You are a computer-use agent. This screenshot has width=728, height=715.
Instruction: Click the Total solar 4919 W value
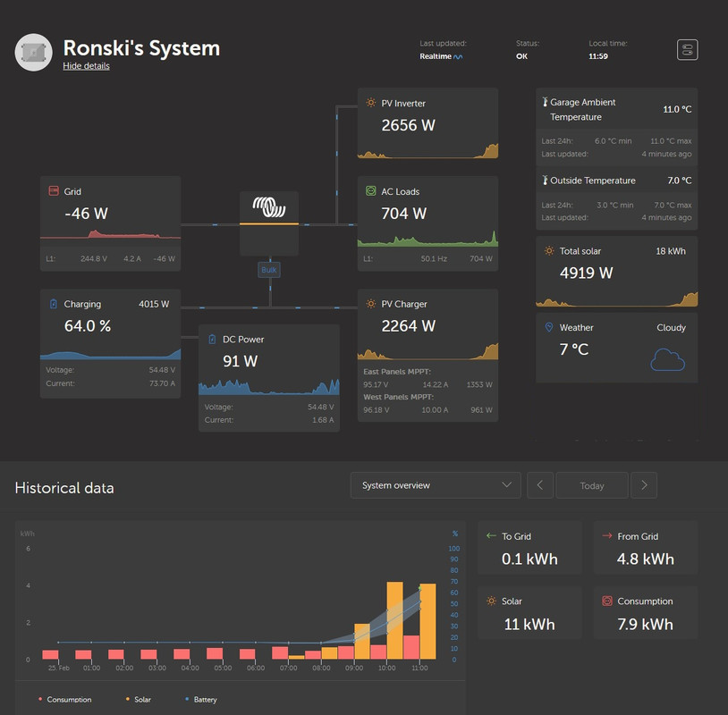coord(586,273)
